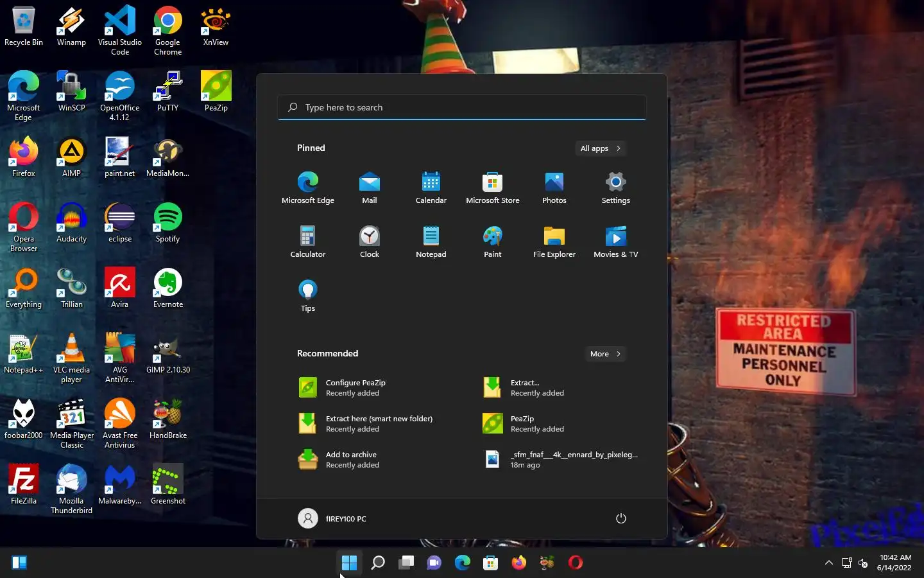Open Microsoft Edge on taskbar

[463, 563]
